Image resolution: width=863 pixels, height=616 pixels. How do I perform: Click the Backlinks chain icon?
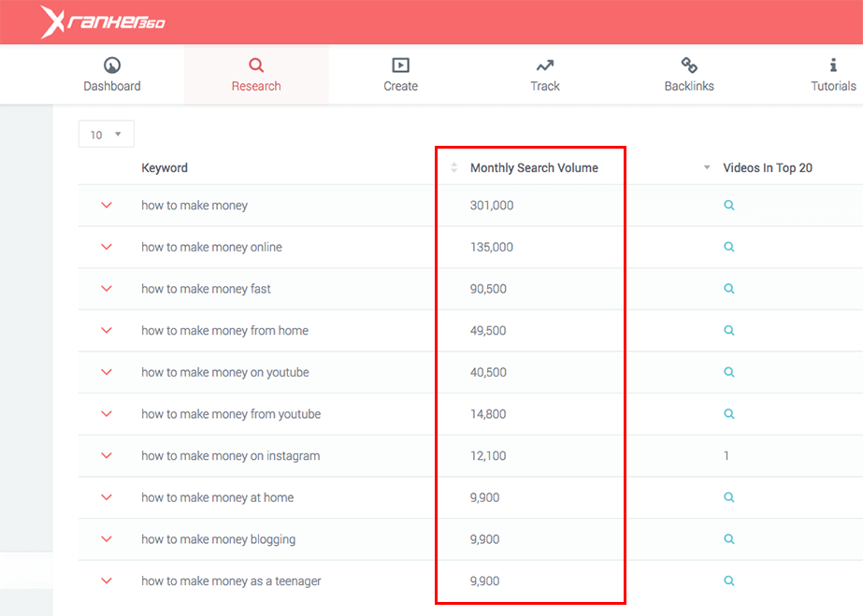(689, 65)
